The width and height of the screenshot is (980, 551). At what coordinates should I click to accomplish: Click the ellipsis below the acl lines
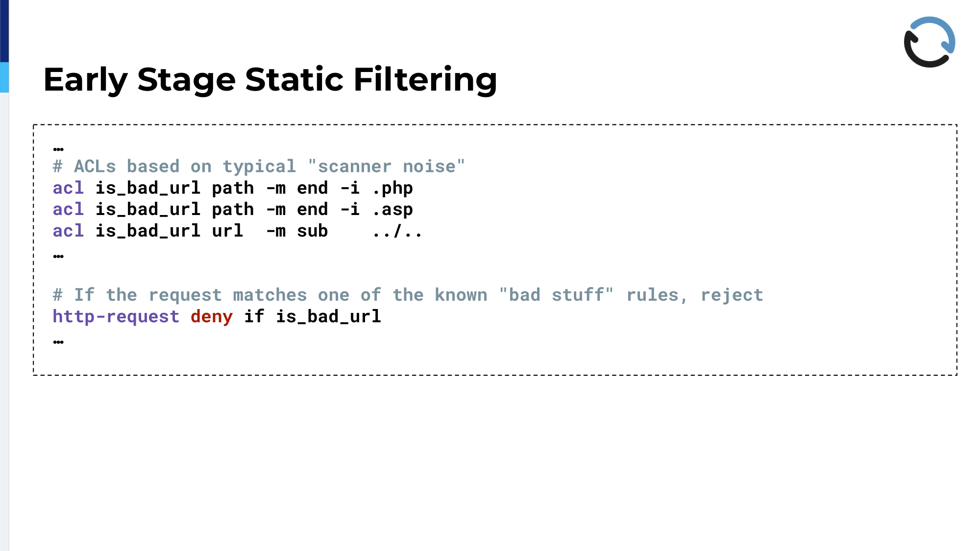tap(58, 256)
